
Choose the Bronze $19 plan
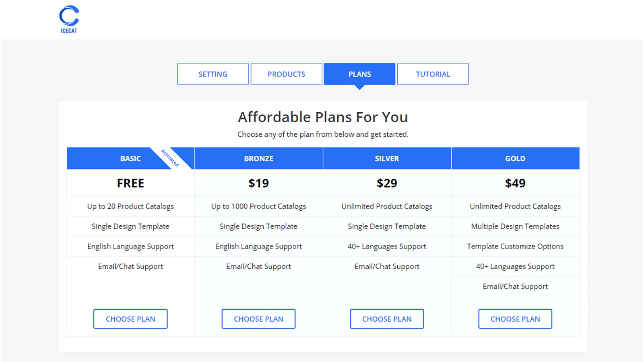tap(258, 319)
